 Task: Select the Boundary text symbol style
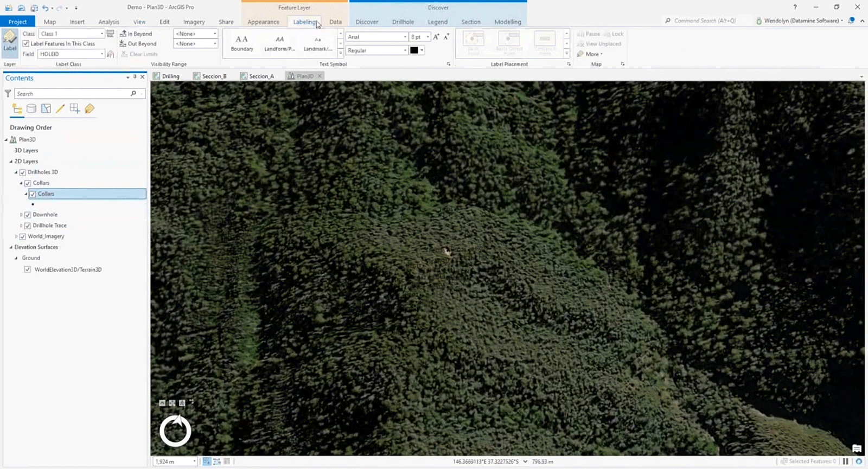(x=242, y=43)
